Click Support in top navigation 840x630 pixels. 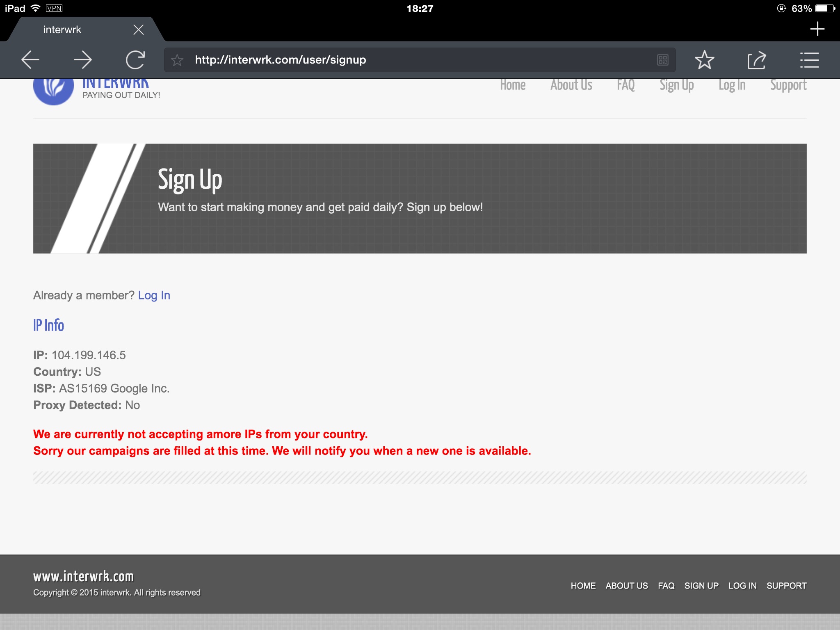point(788,85)
